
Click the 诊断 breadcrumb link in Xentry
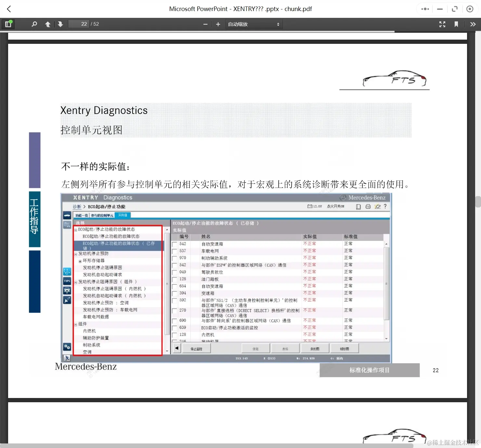point(77,206)
